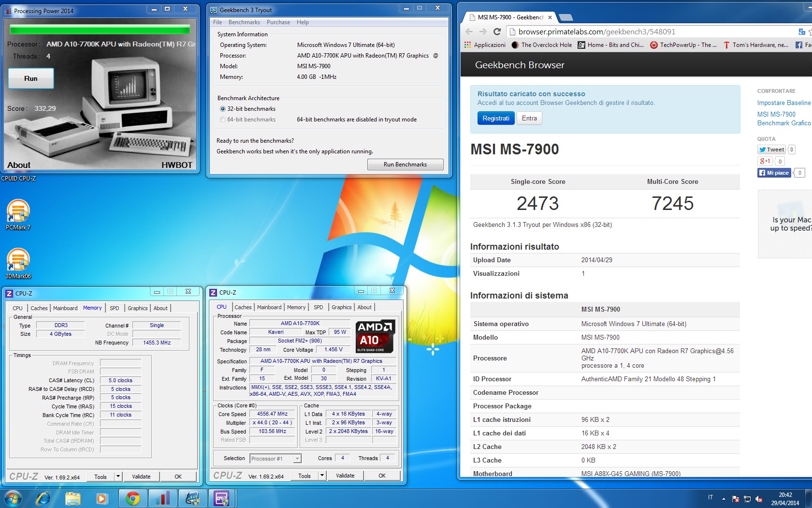Switch to Chrome in the taskbar
The height and width of the screenshot is (508, 812).
pyautogui.click(x=132, y=498)
